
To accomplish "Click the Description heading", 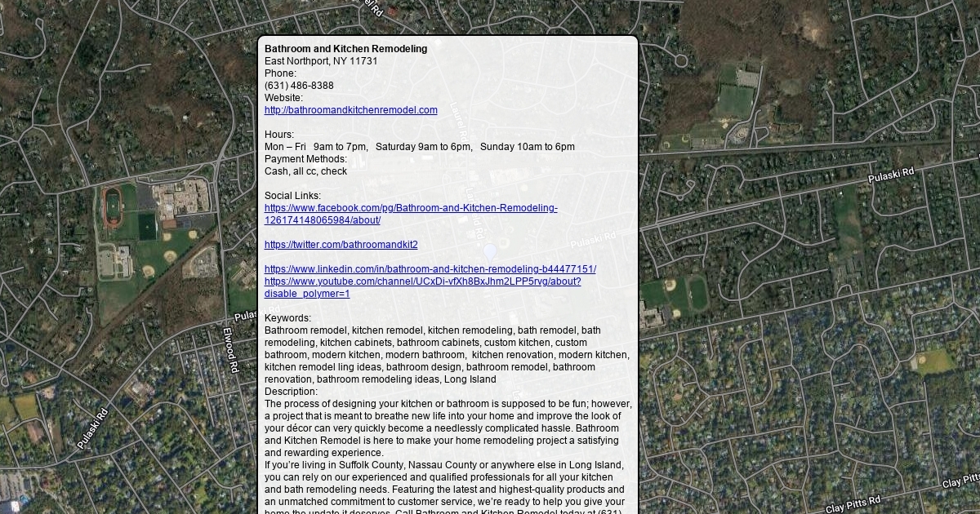I will 291,392.
